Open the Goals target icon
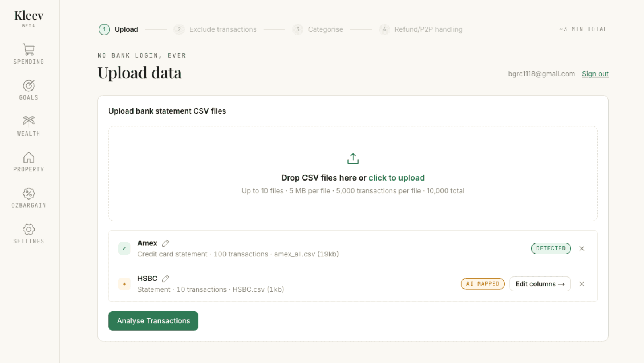 click(x=29, y=85)
